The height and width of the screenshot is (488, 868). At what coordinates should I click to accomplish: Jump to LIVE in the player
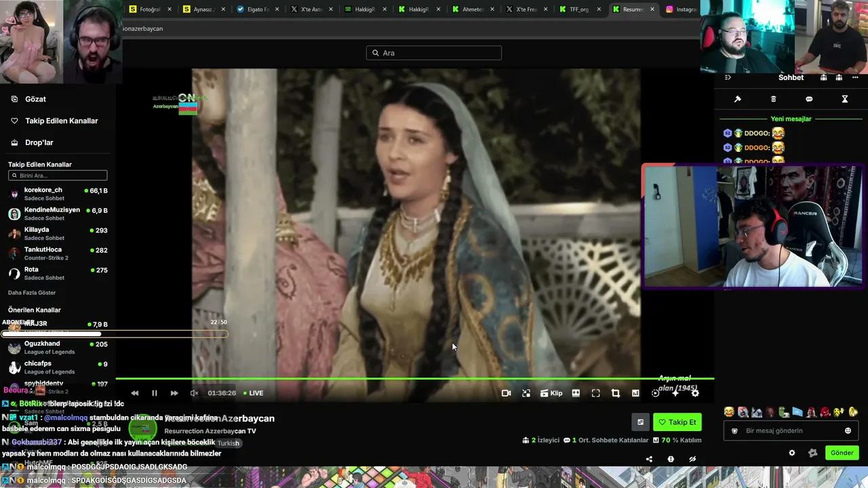pos(253,393)
